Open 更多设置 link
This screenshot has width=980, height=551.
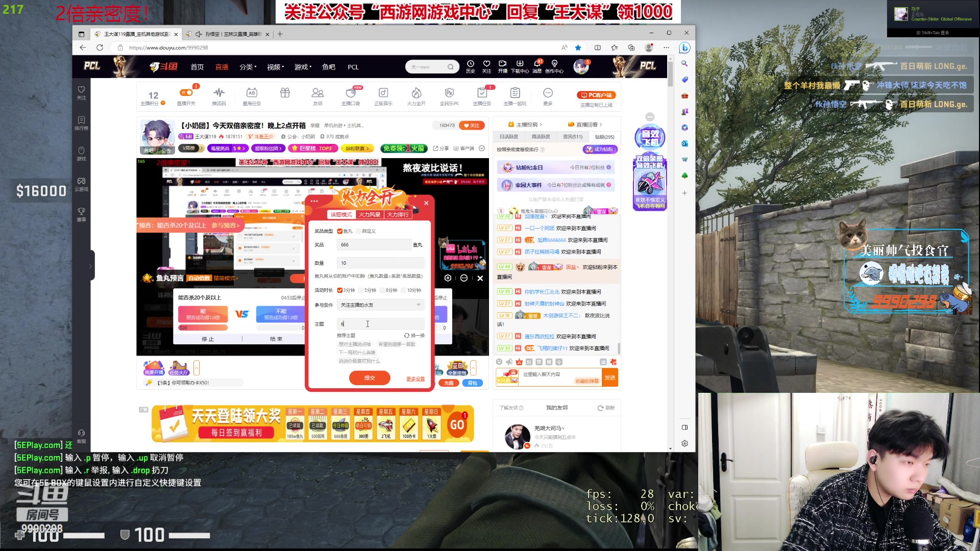(415, 379)
